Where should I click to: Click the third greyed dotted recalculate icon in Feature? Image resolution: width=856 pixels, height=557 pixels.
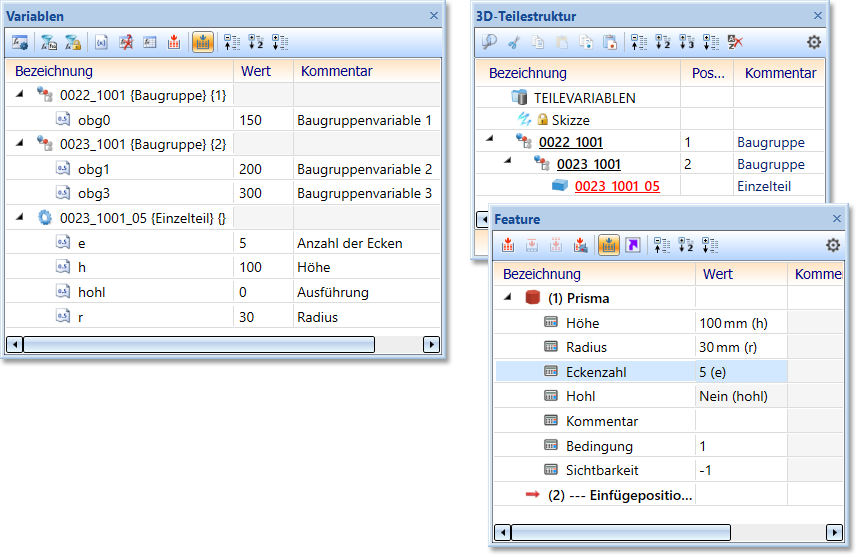point(556,245)
